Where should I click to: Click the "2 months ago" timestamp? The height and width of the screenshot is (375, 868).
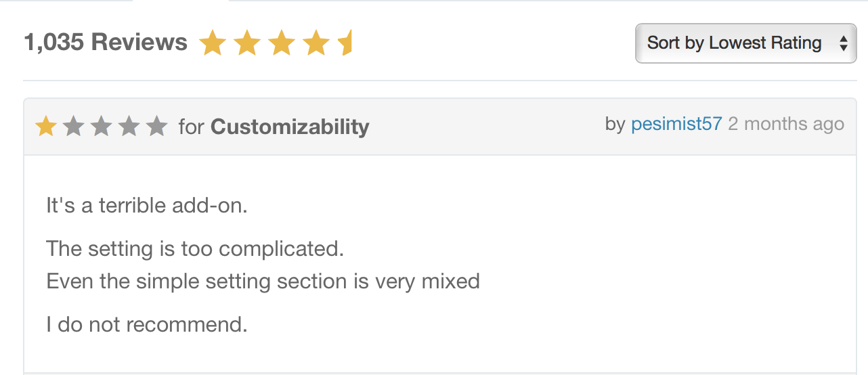click(786, 124)
